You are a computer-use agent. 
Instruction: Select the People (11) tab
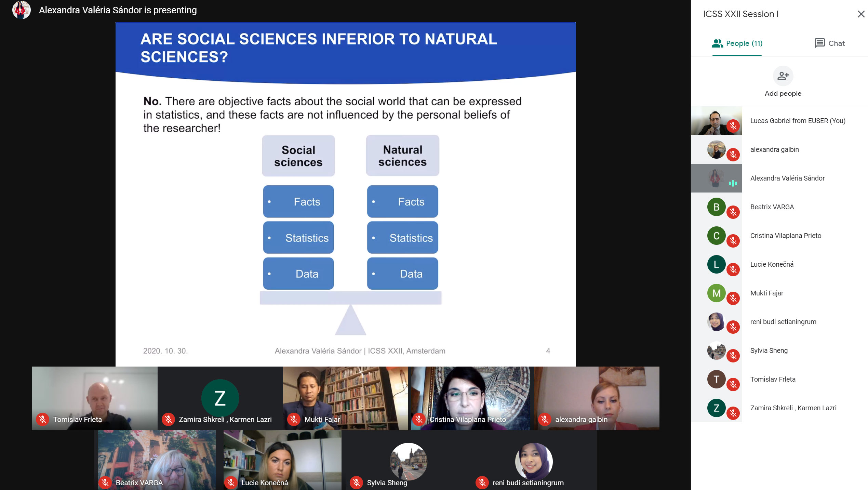737,43
